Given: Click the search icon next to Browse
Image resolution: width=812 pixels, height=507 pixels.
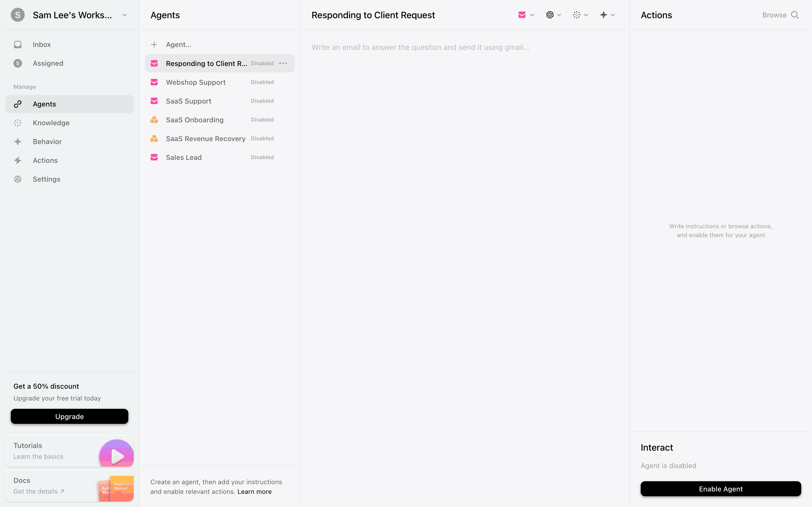Looking at the screenshot, I should (x=795, y=15).
